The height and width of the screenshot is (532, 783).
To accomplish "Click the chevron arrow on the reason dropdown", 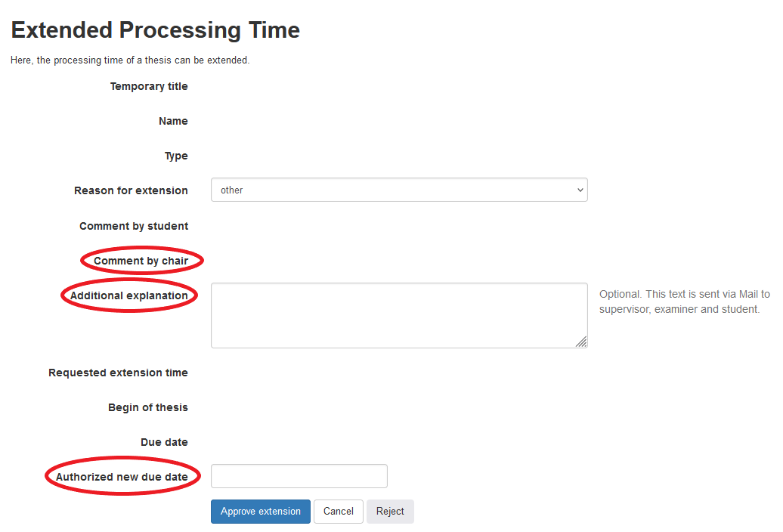I will click(x=580, y=190).
